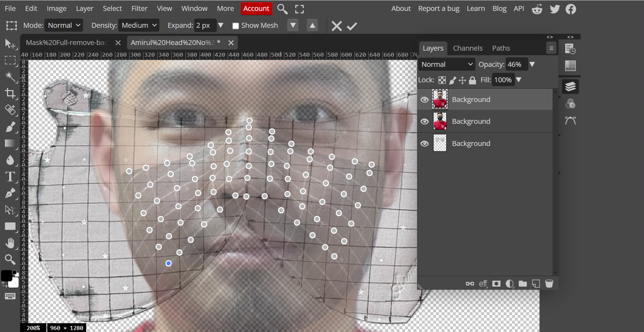Hide the Background layer with black-masked man
Screen dimensions: 644x332
424,121
